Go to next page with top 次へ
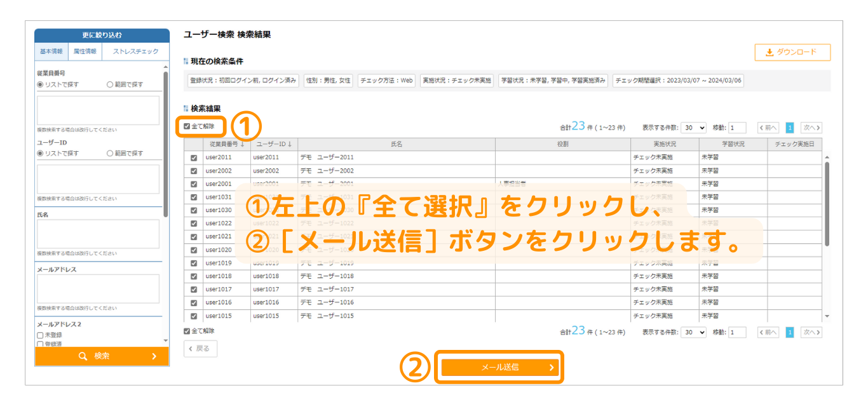868x402 pixels. click(811, 128)
